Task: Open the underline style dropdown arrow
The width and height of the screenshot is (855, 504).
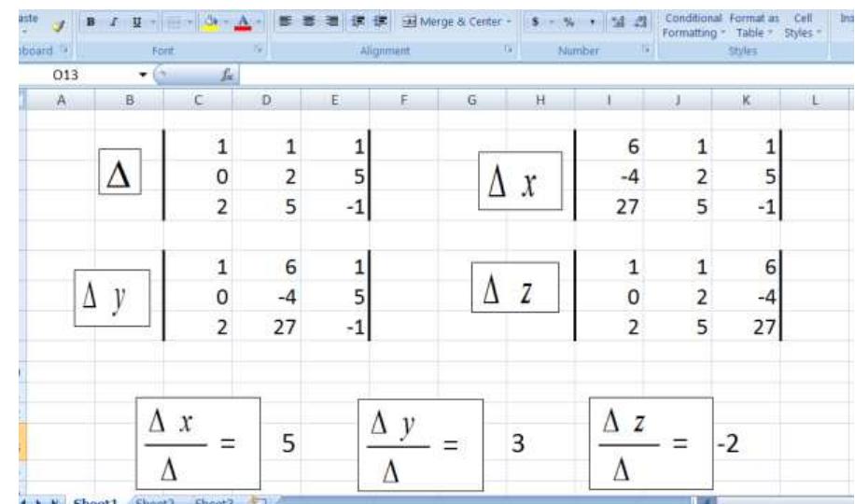Action: pyautogui.click(x=153, y=22)
